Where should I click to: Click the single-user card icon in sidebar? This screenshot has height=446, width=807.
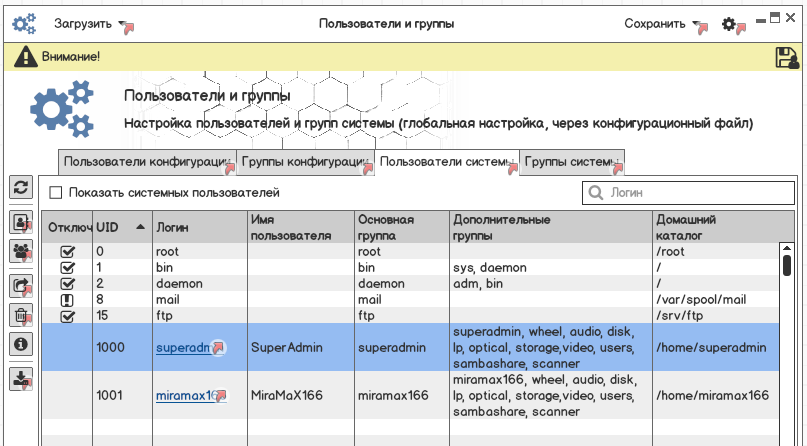[x=21, y=222]
